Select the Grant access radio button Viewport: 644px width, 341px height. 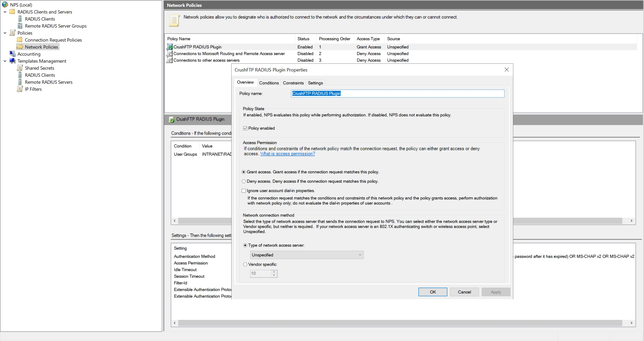244,172
